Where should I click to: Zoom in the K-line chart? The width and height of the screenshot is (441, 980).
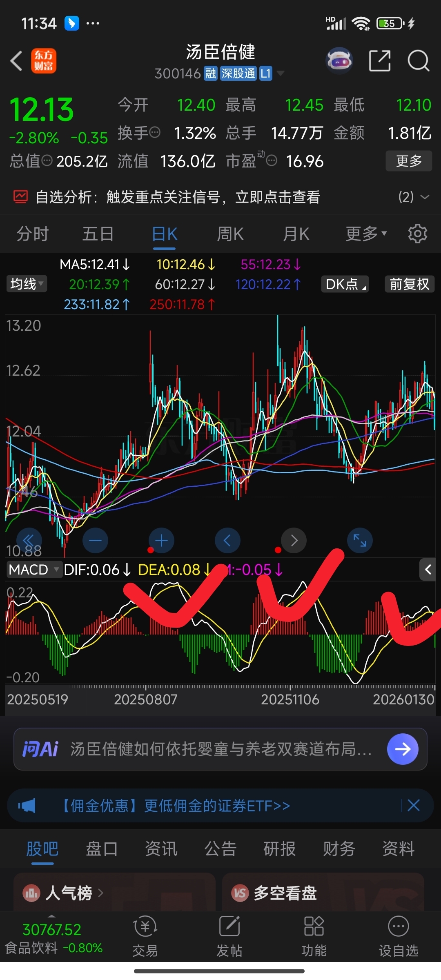pyautogui.click(x=161, y=541)
